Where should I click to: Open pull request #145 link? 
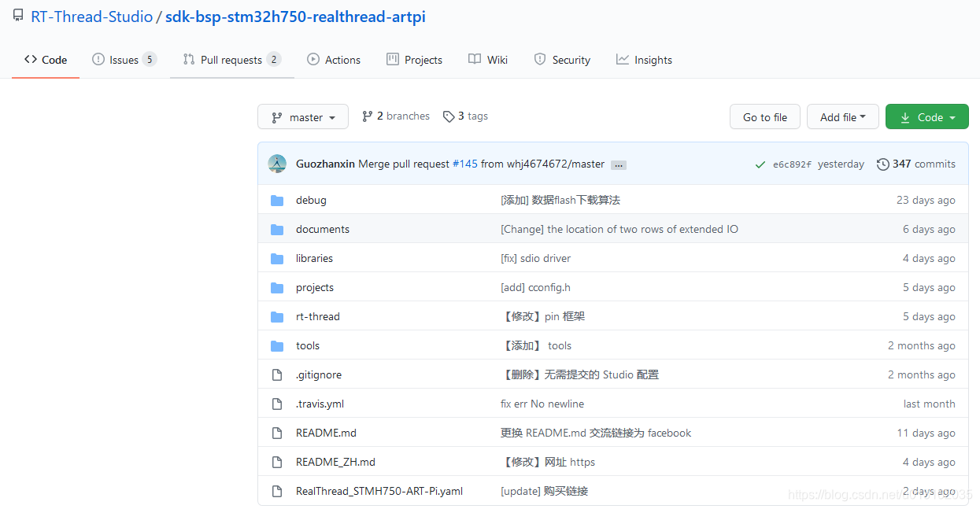click(465, 164)
